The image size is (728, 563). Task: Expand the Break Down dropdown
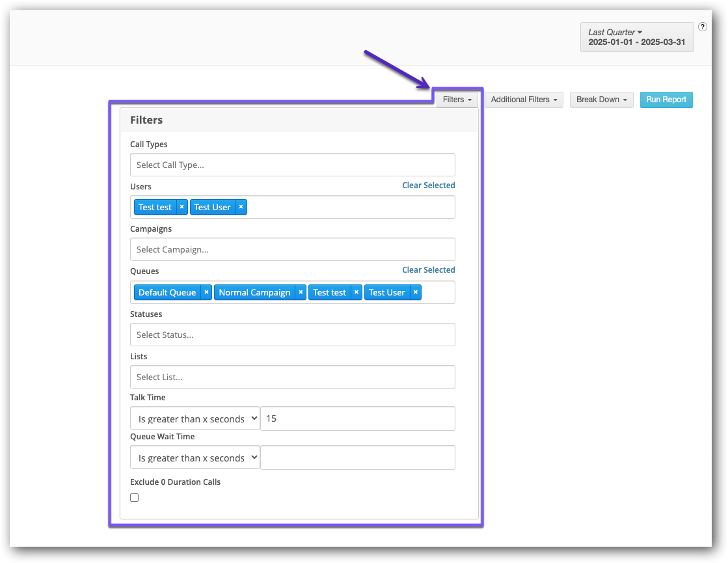(x=600, y=100)
